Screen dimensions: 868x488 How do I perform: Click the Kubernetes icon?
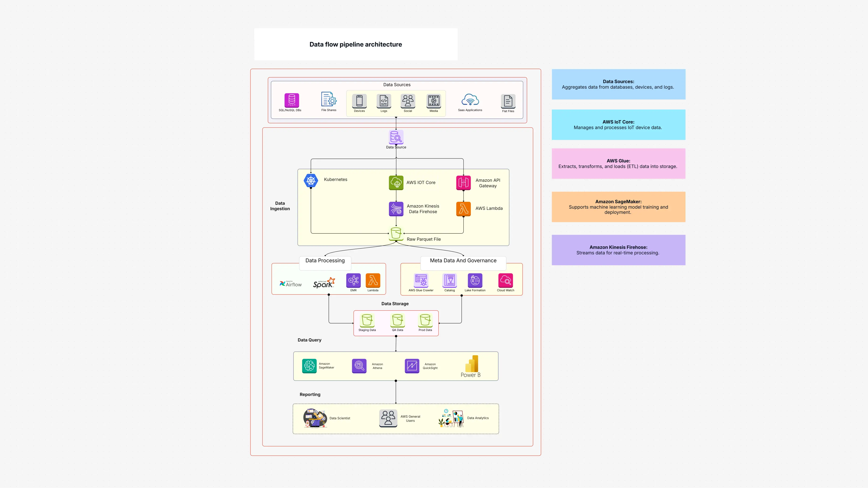point(311,181)
